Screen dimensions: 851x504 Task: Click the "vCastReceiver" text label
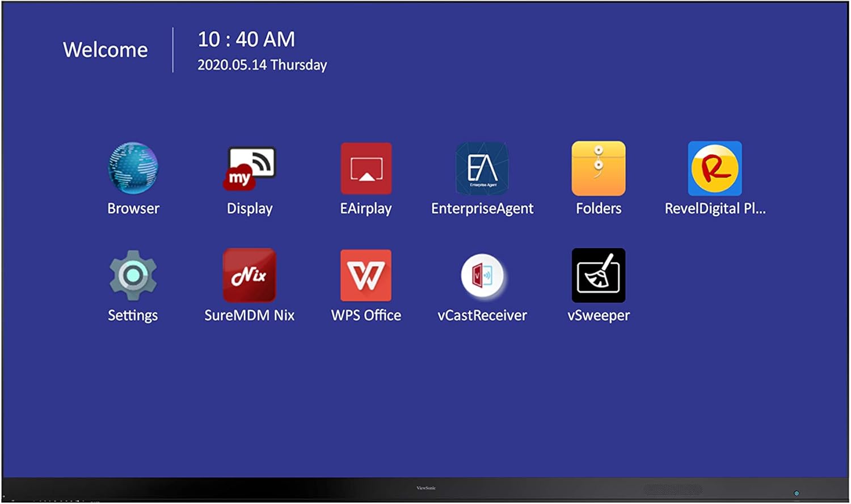click(x=482, y=315)
